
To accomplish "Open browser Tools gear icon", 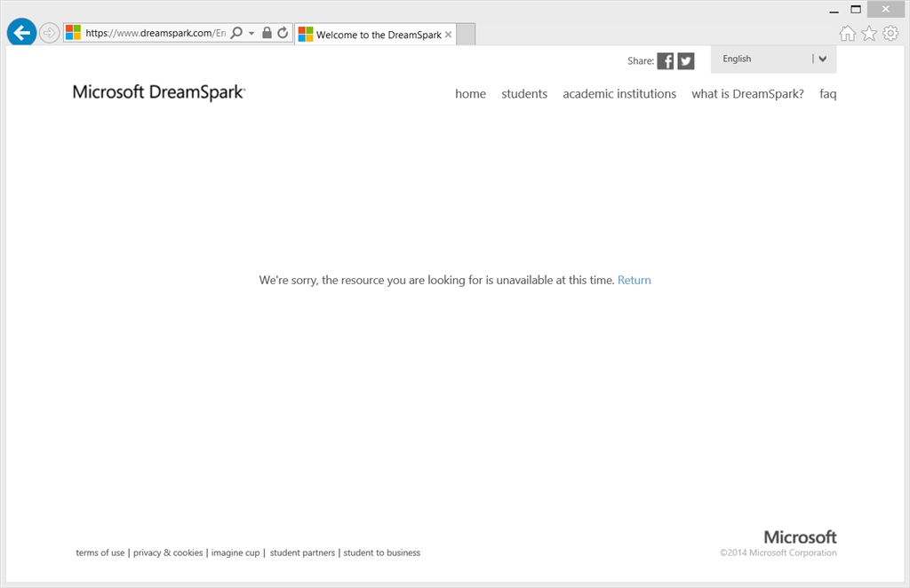I will point(890,33).
